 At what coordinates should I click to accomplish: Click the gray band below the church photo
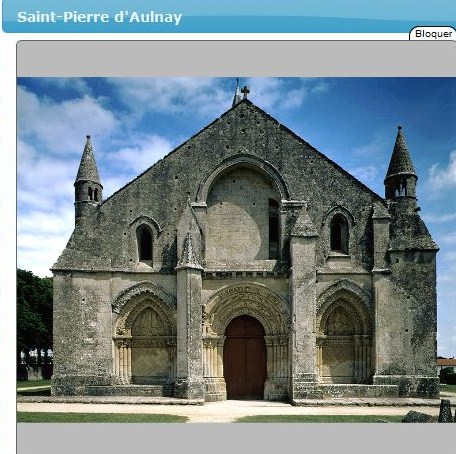(x=236, y=438)
